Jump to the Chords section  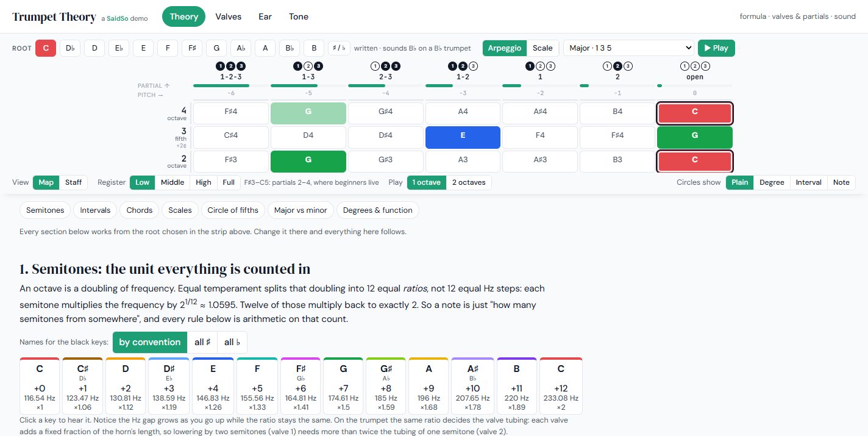tap(140, 210)
